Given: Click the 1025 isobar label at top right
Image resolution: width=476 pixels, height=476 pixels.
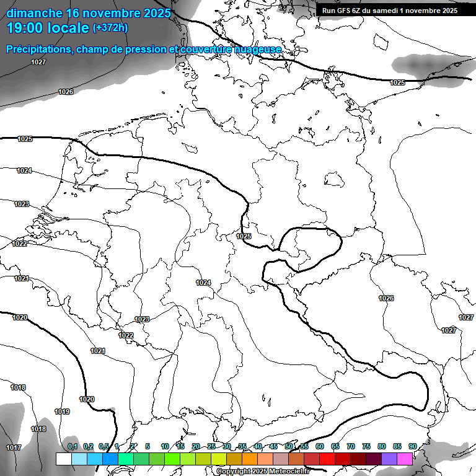Looking at the screenshot, I should [397, 82].
